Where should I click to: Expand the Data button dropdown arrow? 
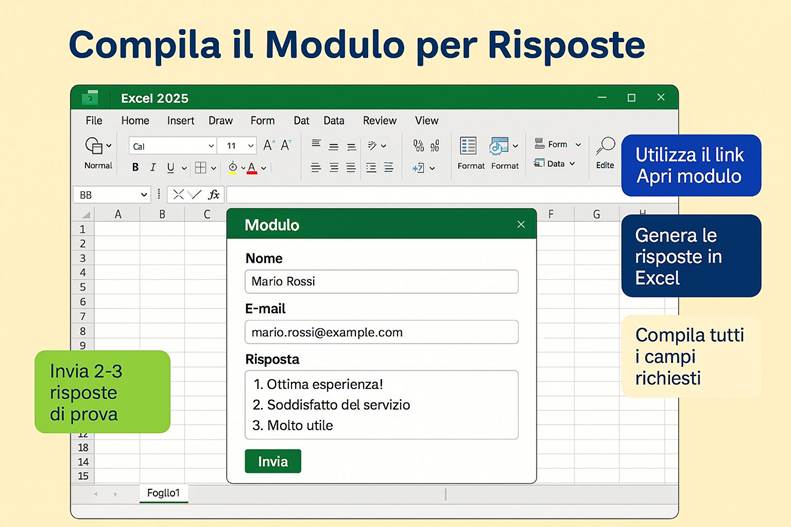[572, 163]
